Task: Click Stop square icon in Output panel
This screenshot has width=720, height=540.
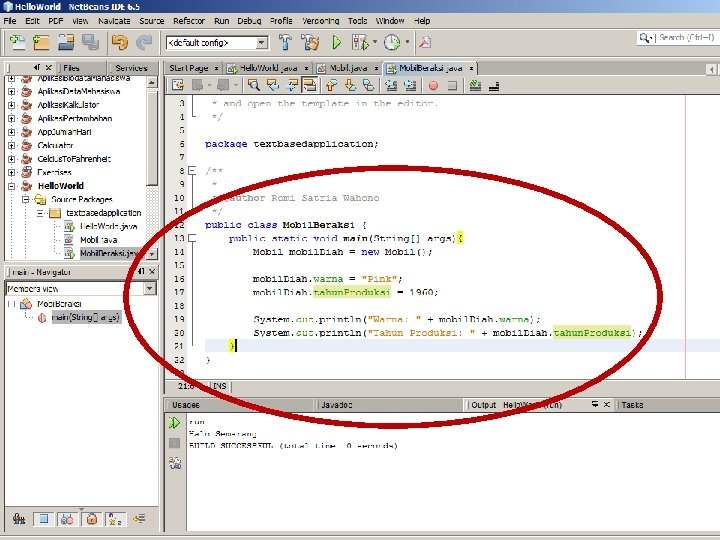Action: (x=174, y=443)
